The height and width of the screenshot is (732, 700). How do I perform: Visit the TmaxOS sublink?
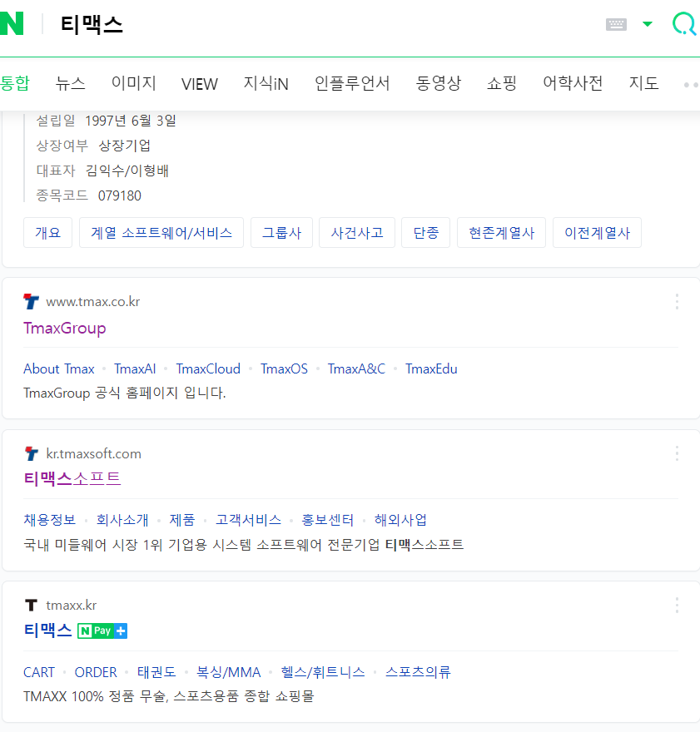(285, 368)
